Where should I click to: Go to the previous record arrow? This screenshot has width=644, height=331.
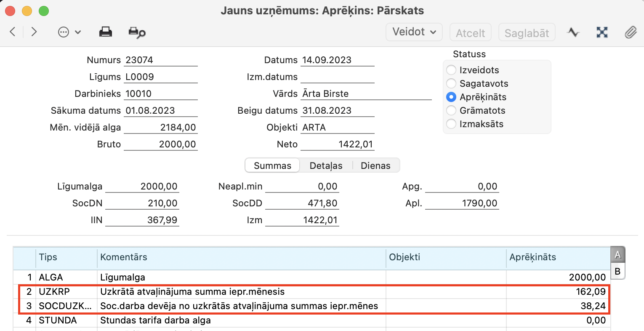pos(13,32)
